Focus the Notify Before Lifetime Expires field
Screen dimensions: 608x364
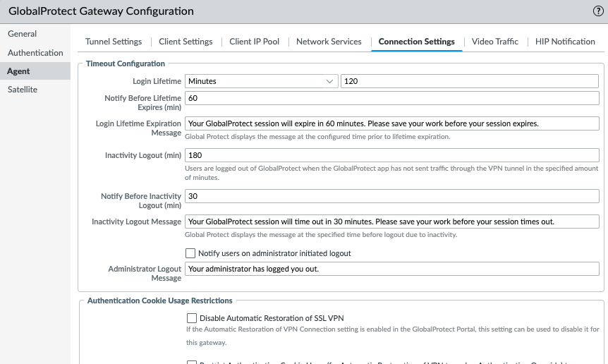[391, 97]
